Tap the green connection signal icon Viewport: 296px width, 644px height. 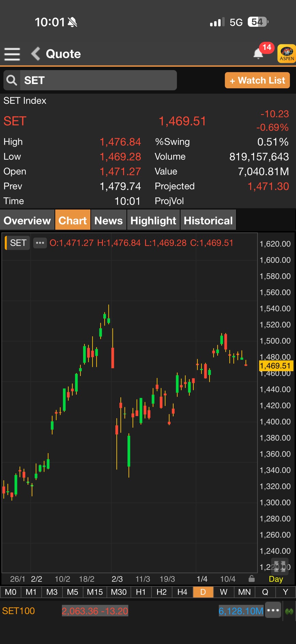(289, 611)
